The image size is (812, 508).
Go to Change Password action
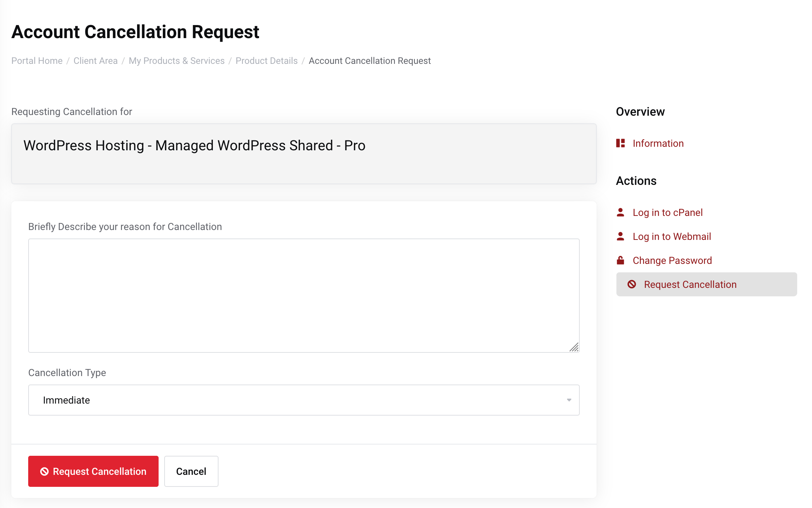coord(672,260)
